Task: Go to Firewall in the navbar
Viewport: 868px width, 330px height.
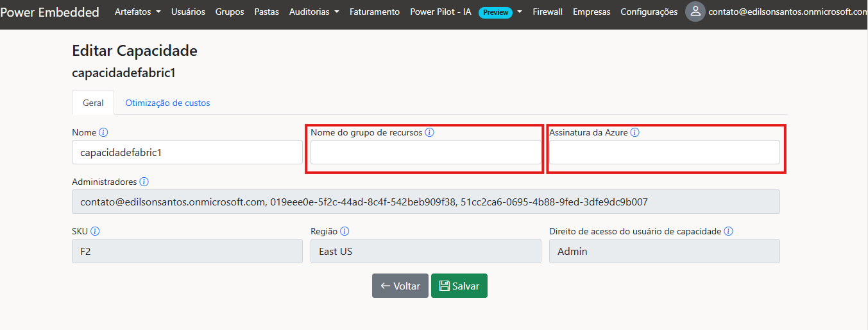Action: 547,12
